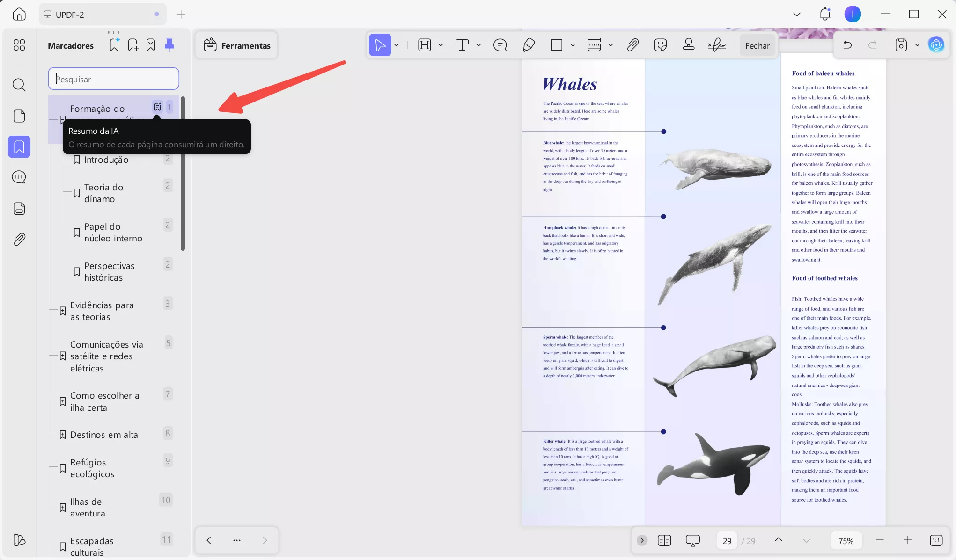This screenshot has width=956, height=560.
Task: Open the UPDF AI assistant icon
Action: pyautogui.click(x=936, y=45)
